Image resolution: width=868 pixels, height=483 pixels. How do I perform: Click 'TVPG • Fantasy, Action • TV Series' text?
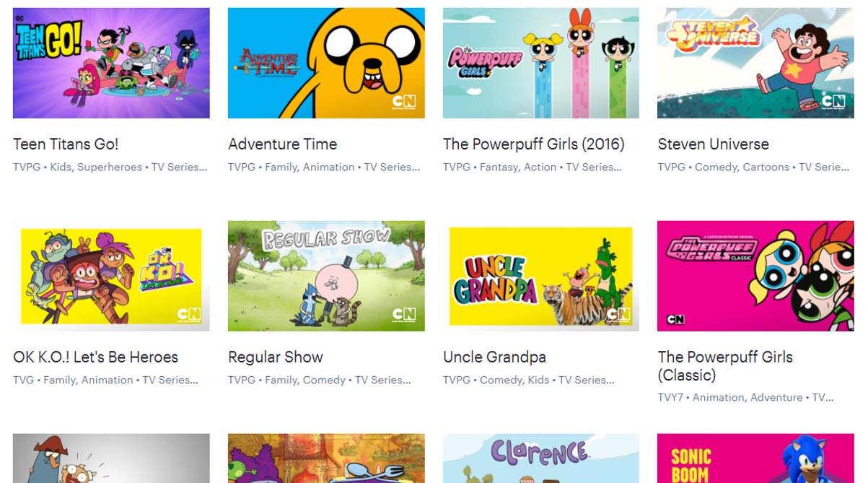(x=532, y=167)
